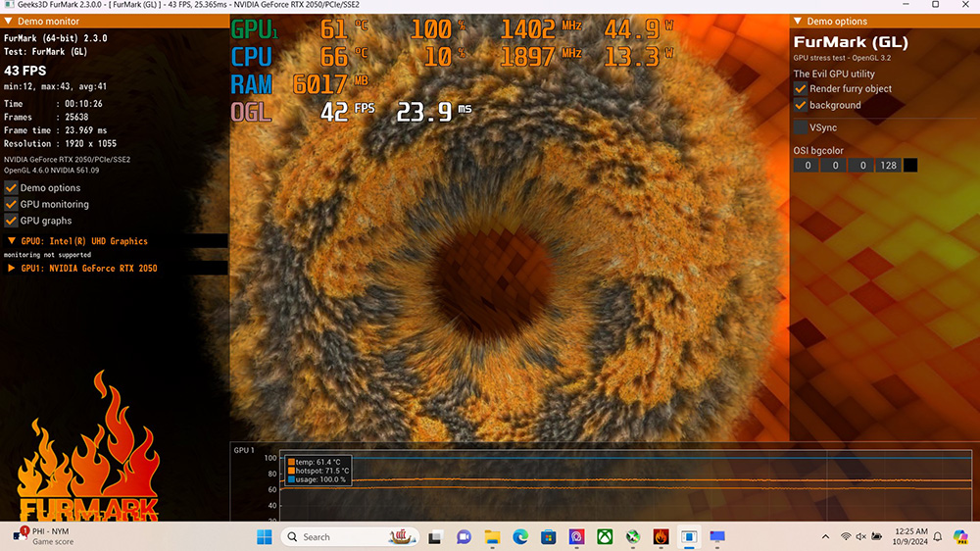Screen dimensions: 980x551
Task: Open the green X circular taskbar icon
Action: 632,536
